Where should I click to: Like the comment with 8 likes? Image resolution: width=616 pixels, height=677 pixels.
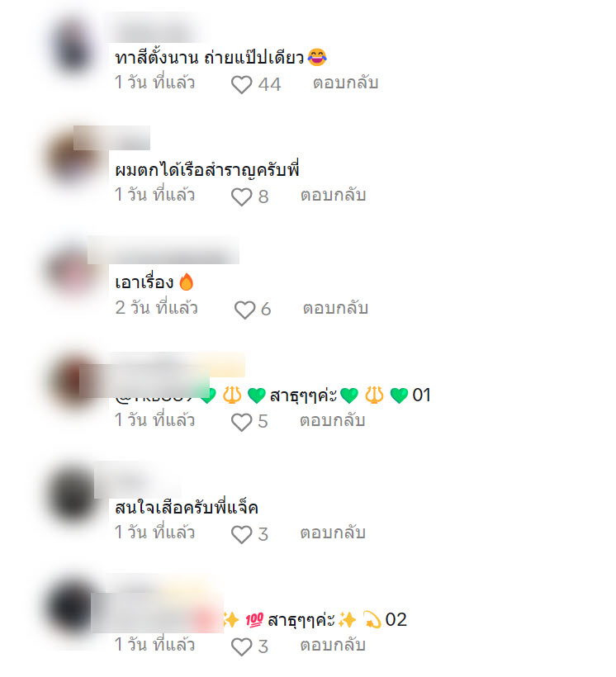tap(241, 196)
